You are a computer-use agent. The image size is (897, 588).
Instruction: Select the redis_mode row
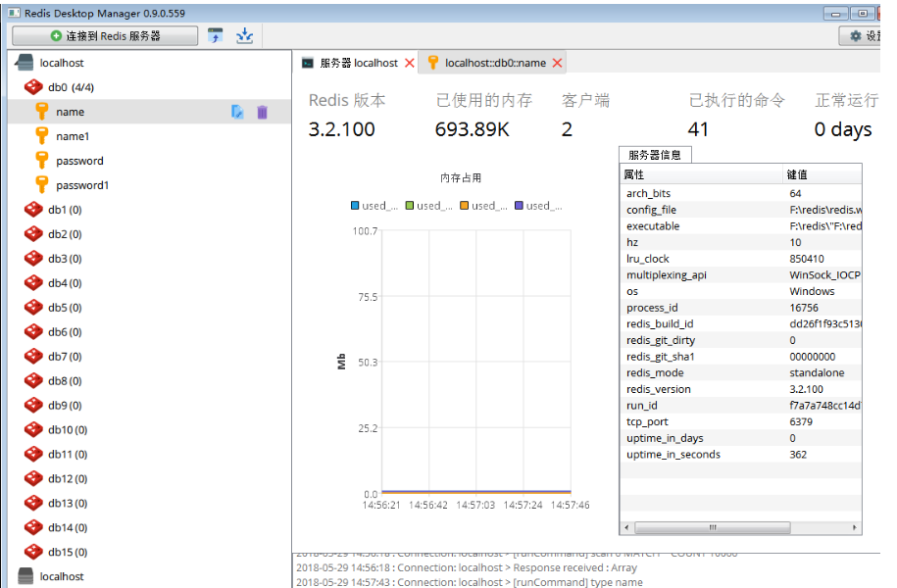pyautogui.click(x=741, y=373)
